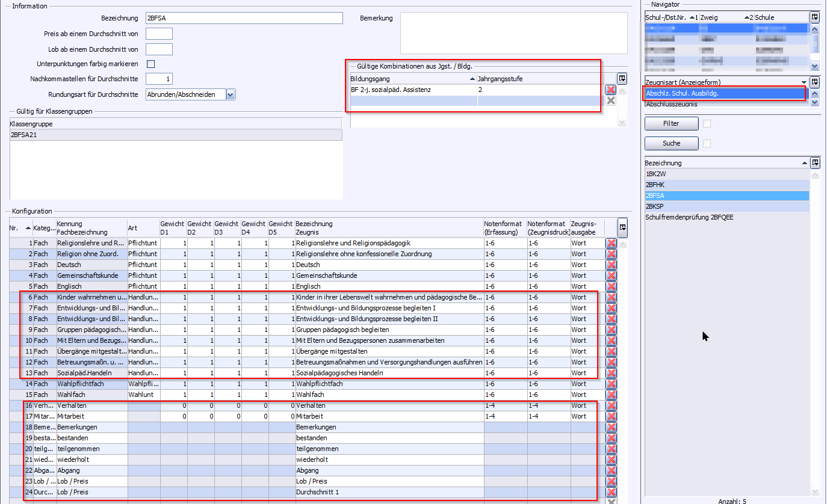Open column chooser beside Bezeichnung list
Viewport: 827px width, 504px height.
[x=814, y=162]
